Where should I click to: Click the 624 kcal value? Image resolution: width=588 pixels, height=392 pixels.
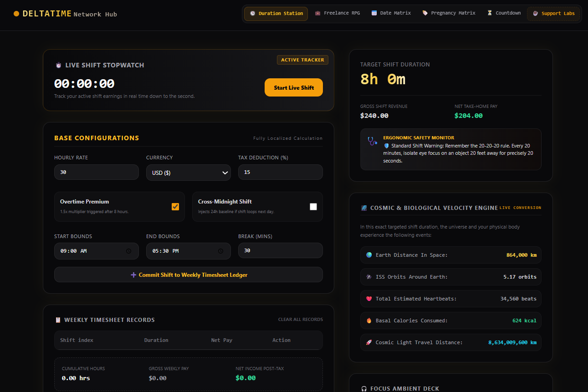pyautogui.click(x=524, y=321)
